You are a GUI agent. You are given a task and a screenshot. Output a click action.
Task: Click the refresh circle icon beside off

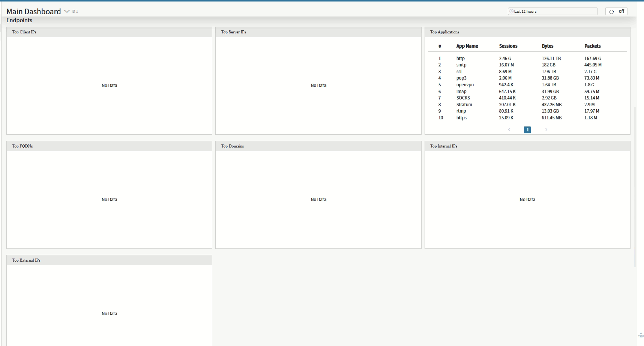[x=611, y=12]
